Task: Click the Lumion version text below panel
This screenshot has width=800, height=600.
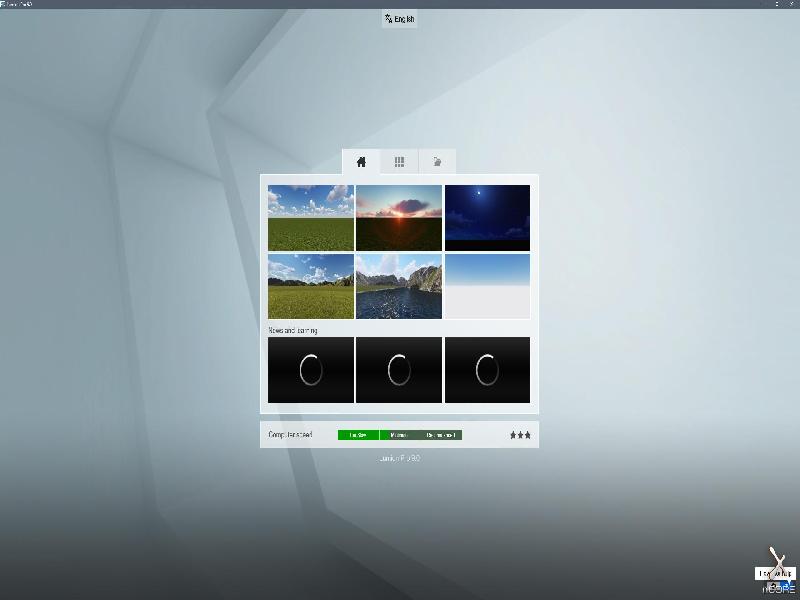Action: (x=399, y=458)
